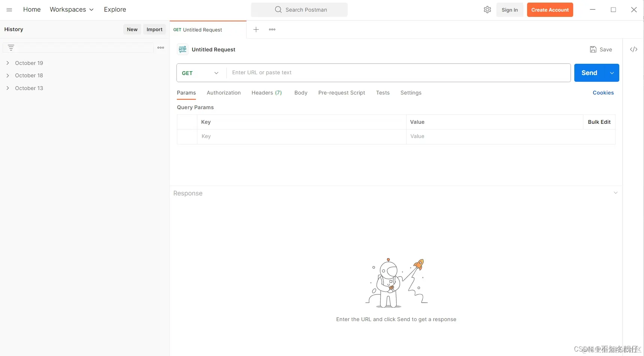The height and width of the screenshot is (356, 644).
Task: Save the Untitled Request
Action: click(x=601, y=50)
